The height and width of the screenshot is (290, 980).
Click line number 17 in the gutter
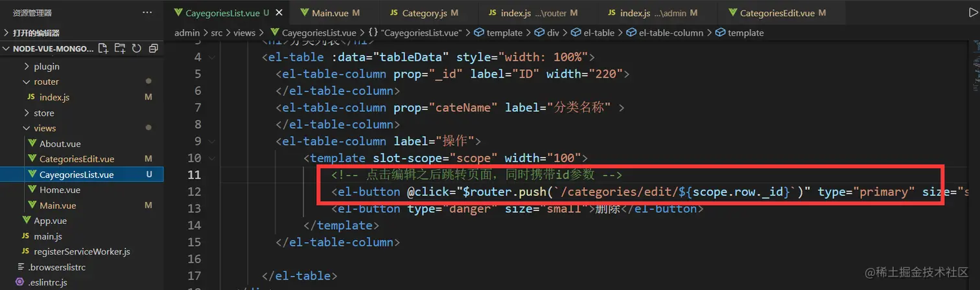(x=193, y=276)
